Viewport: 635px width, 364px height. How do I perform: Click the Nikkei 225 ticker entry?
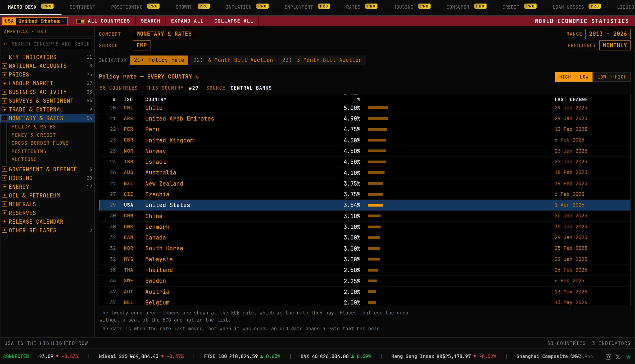coord(141,357)
